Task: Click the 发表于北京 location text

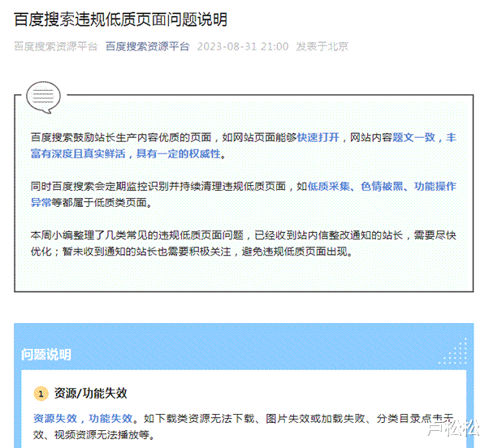Action: tap(322, 46)
